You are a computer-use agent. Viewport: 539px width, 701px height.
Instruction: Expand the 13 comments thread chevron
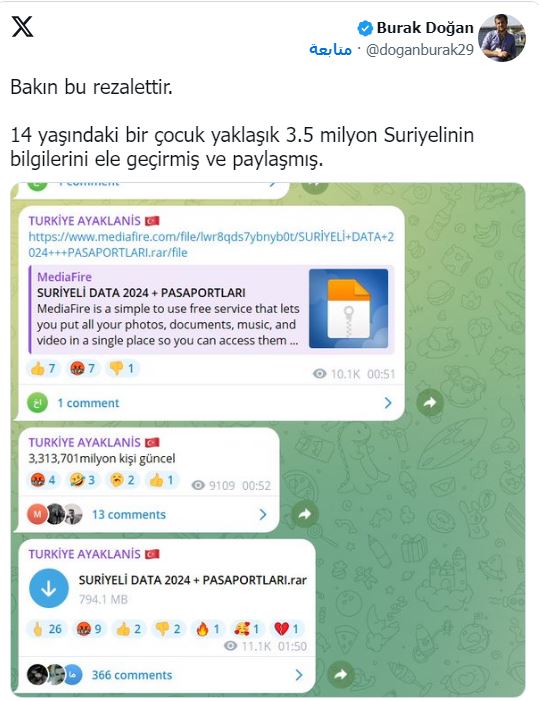263,515
